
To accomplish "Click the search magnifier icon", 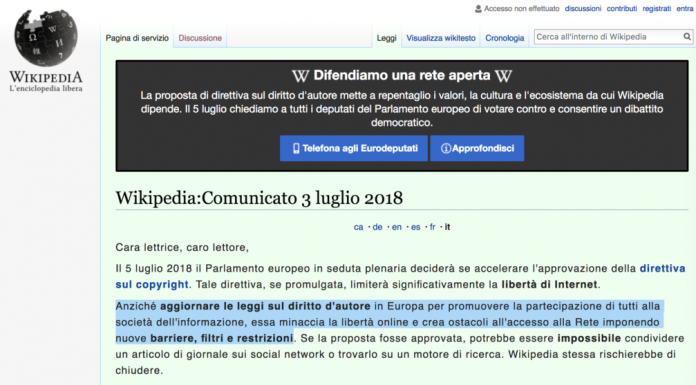I will [x=687, y=37].
